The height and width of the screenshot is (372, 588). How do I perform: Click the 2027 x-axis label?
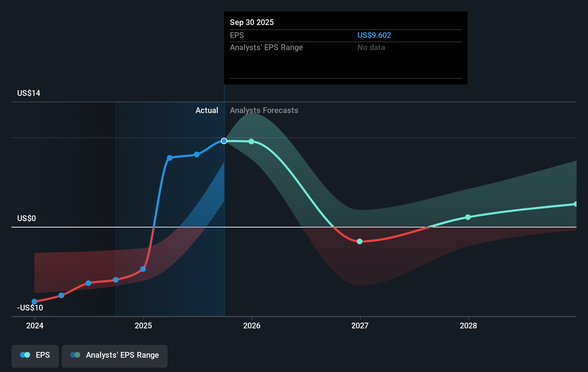point(360,326)
